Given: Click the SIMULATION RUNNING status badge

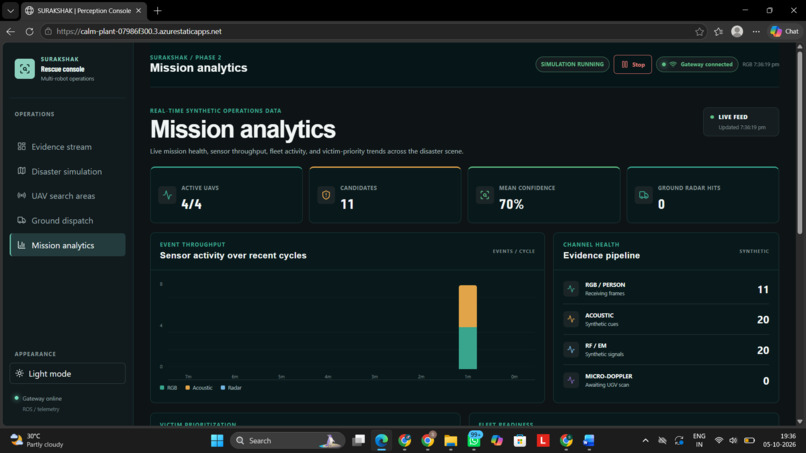Looking at the screenshot, I should (x=572, y=64).
